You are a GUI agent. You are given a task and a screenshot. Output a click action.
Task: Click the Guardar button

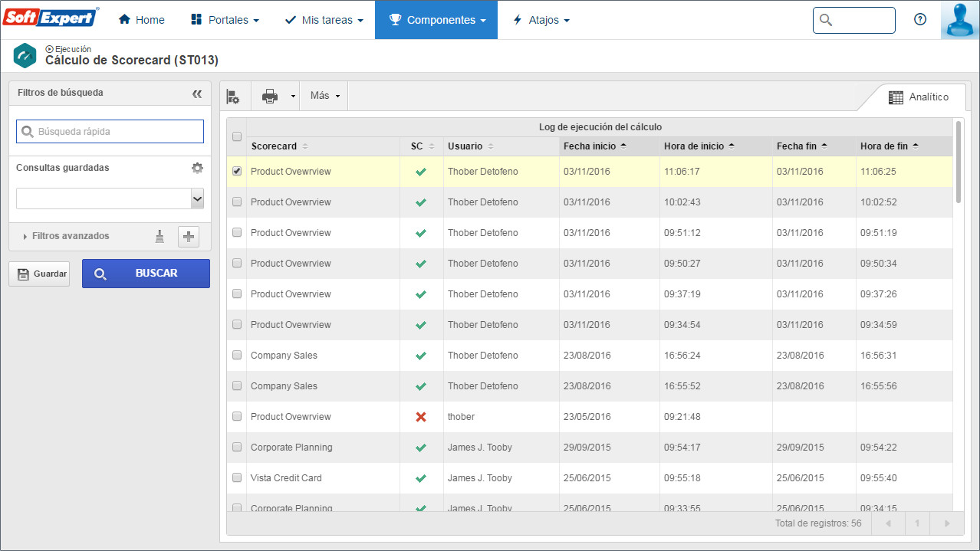coord(39,274)
